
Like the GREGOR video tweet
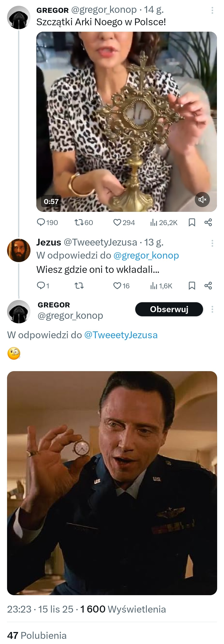pos(117,222)
